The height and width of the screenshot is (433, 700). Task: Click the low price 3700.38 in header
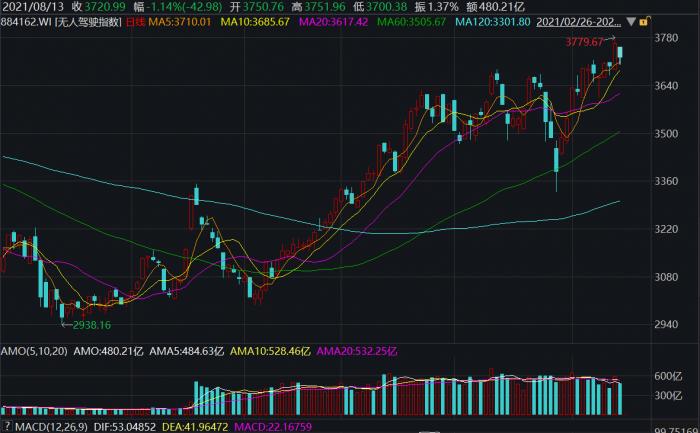point(387,7)
